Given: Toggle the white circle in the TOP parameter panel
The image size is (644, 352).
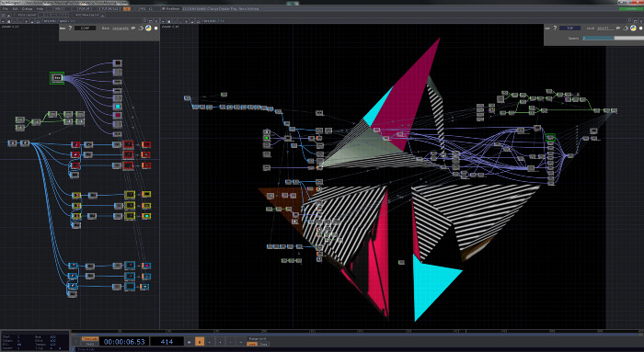Looking at the screenshot, I should tap(640, 28).
